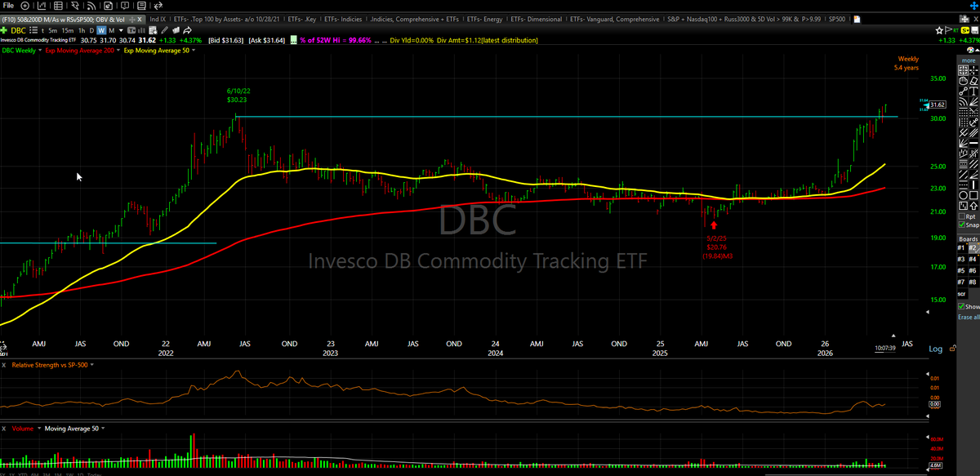Click the 'scr' board button

click(962, 292)
